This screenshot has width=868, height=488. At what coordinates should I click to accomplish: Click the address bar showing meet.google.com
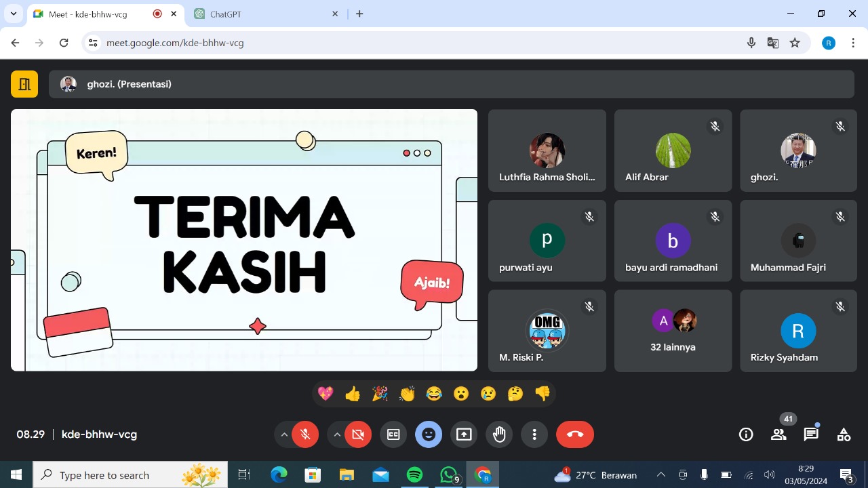[407, 43]
